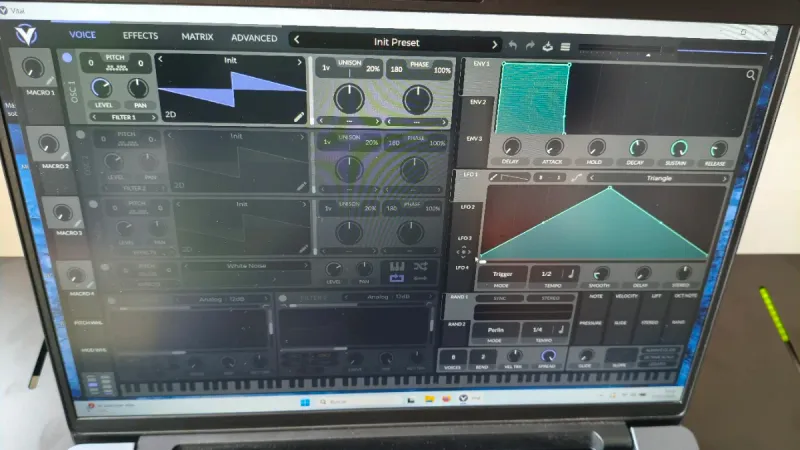Viewport: 800px width, 450px height.
Task: Click the Vital logo icon
Action: pyautogui.click(x=26, y=35)
